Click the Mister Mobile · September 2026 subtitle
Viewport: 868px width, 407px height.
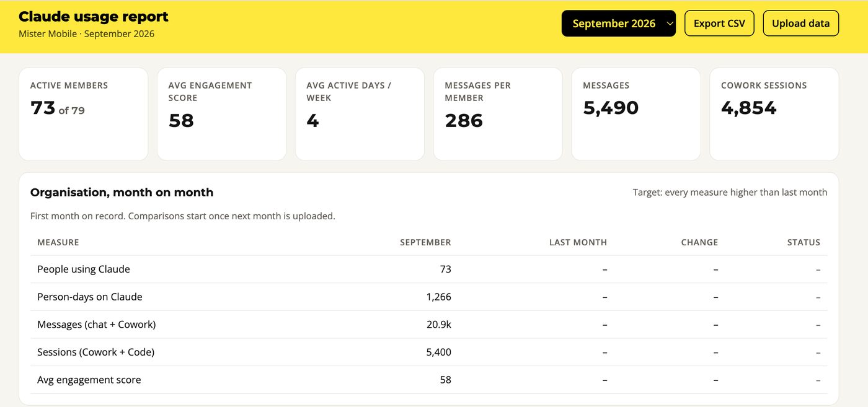(x=87, y=34)
